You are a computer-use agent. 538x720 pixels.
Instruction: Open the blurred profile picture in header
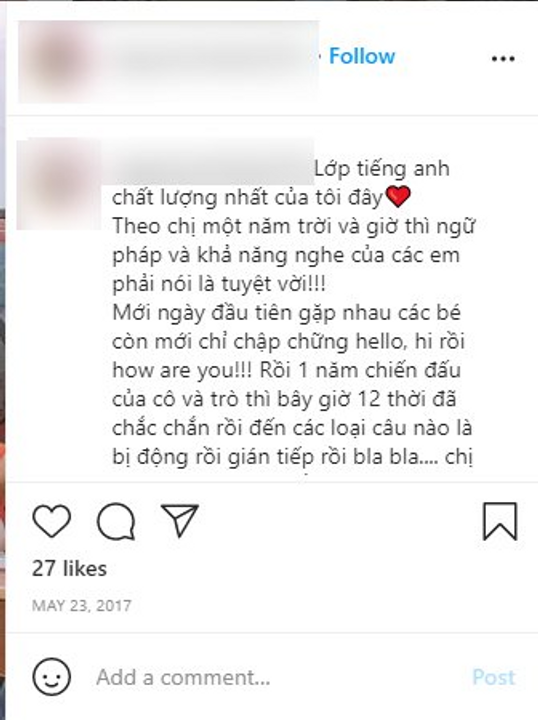(x=61, y=61)
